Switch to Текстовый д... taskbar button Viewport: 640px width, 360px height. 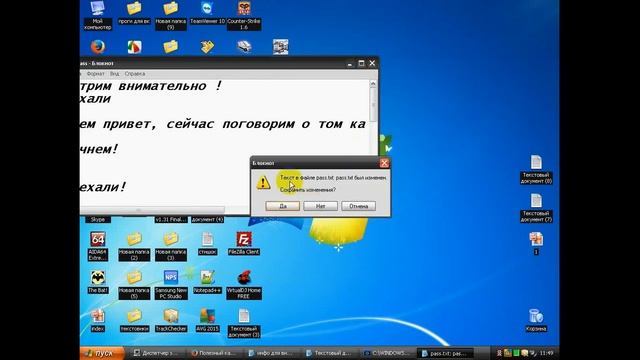(329, 353)
